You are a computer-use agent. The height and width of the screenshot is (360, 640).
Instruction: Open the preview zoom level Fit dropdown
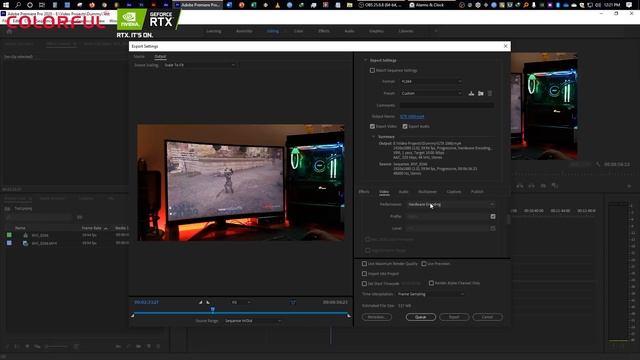coord(241,302)
